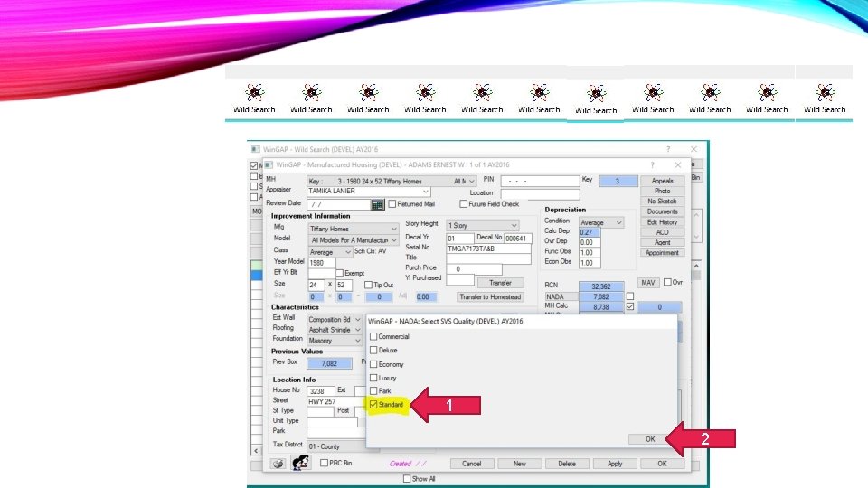Click the Transfer button

coord(500,283)
